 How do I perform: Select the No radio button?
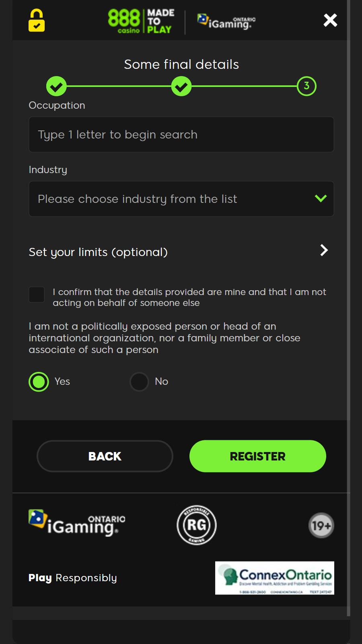click(140, 382)
